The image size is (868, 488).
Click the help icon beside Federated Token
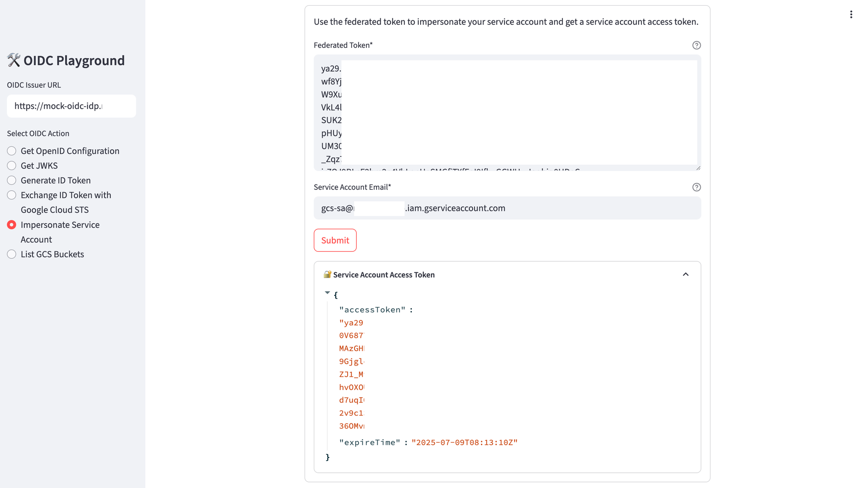point(697,45)
